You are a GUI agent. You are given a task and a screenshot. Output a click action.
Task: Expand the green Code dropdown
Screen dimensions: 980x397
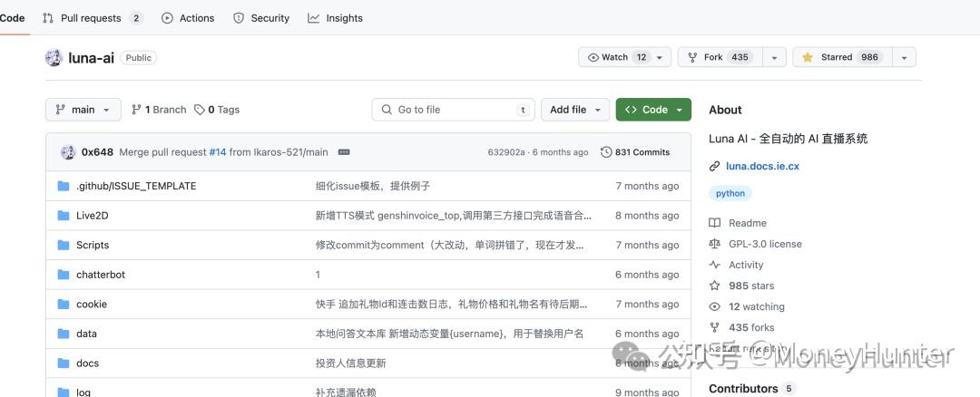click(653, 110)
